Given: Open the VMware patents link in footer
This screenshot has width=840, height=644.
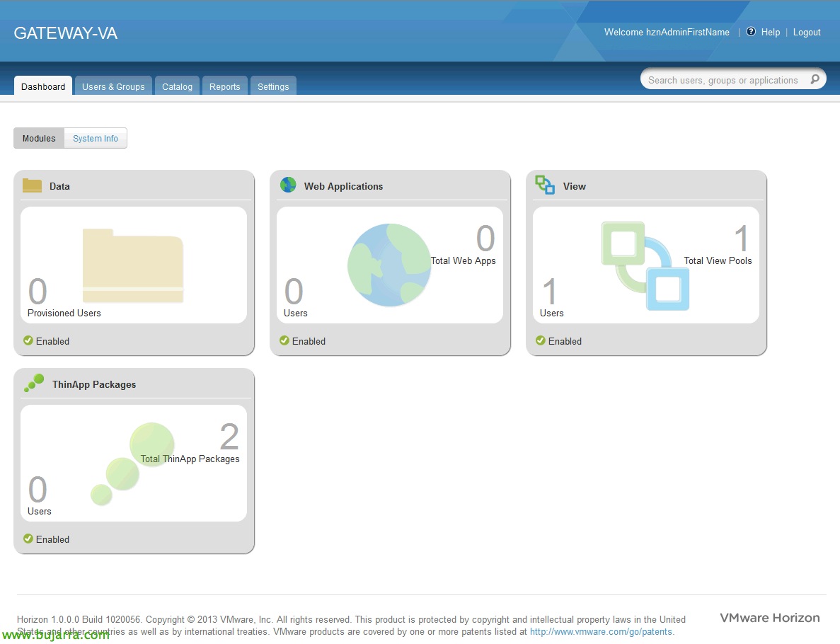Looking at the screenshot, I should coord(601,632).
